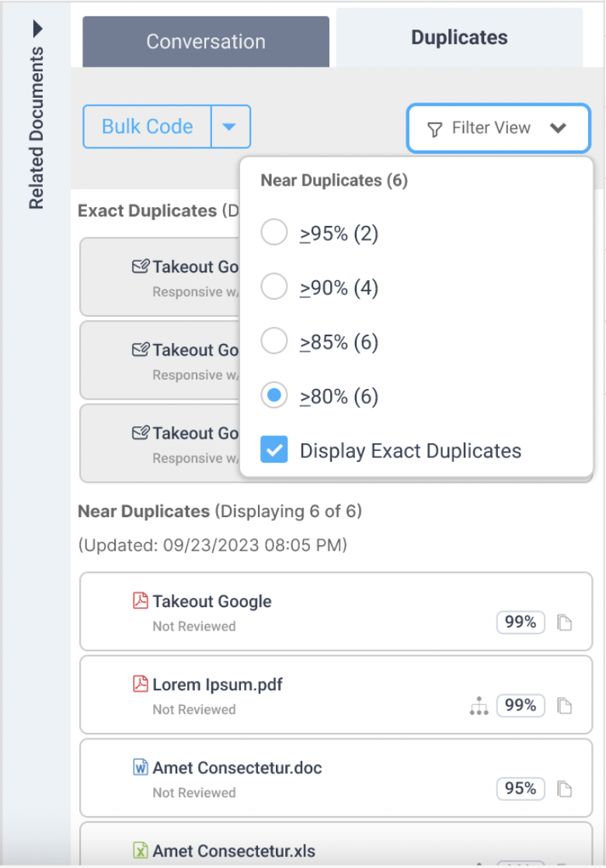Image resolution: width=606 pixels, height=868 pixels.
Task: Click the document icon on Amet Consectetur.doc row
Action: pos(565,789)
